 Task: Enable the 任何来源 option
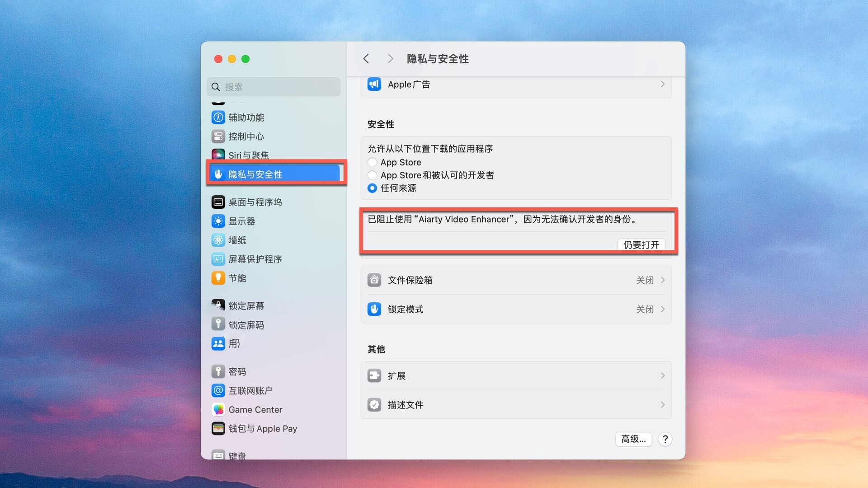(372, 188)
